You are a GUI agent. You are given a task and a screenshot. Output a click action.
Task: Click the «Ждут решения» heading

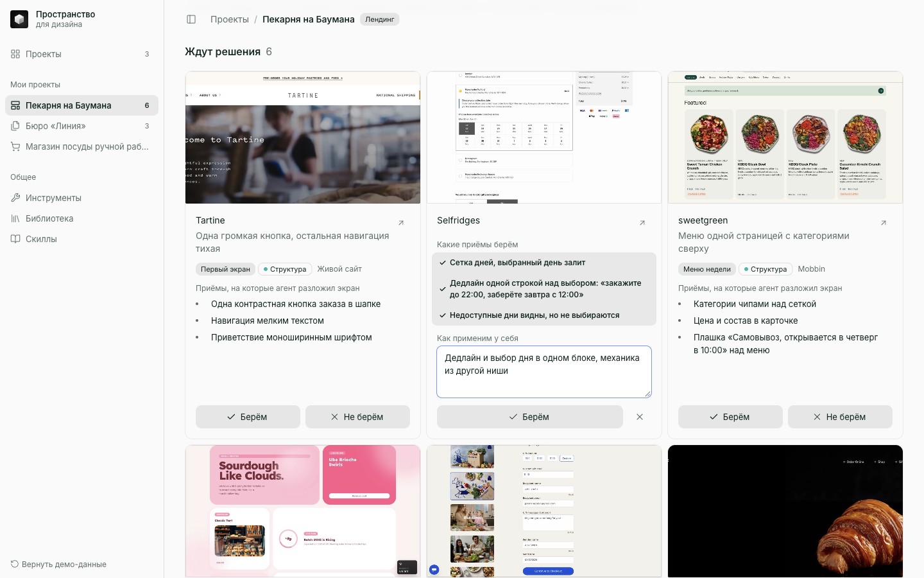(x=223, y=51)
